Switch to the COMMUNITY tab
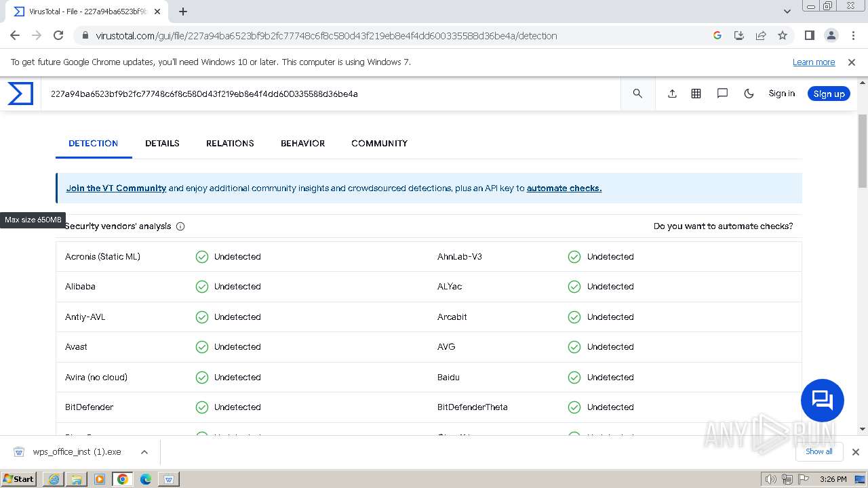The image size is (868, 488). 379,143
